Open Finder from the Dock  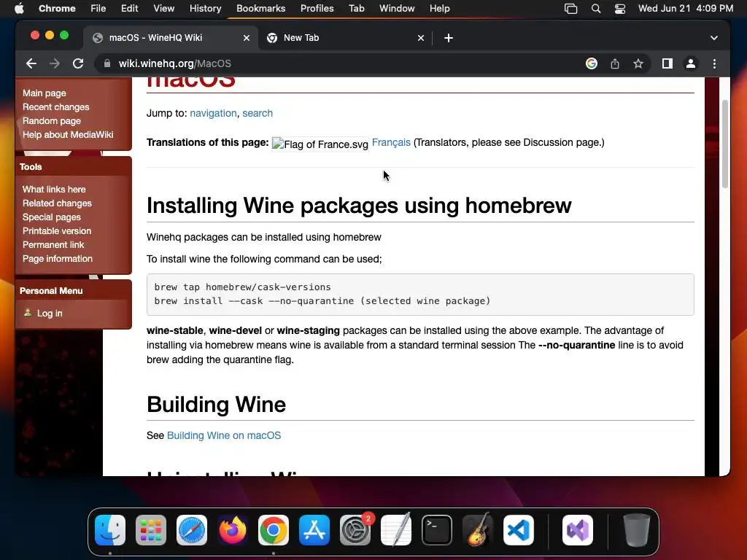click(110, 530)
